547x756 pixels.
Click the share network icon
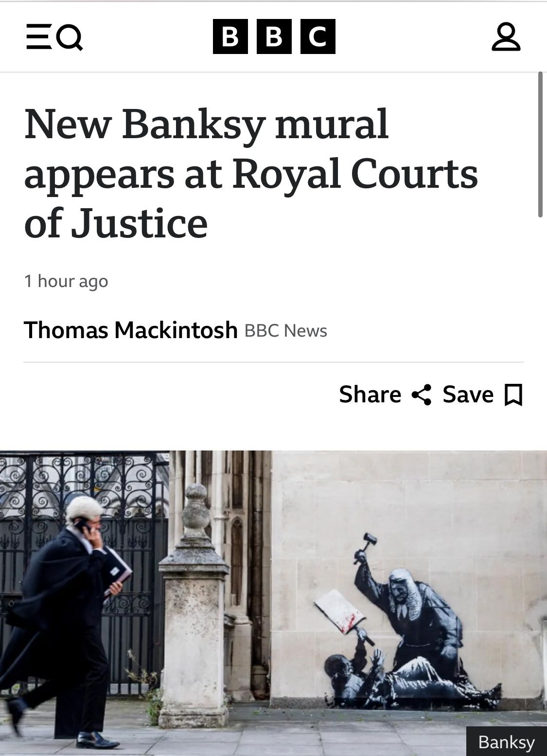(422, 395)
